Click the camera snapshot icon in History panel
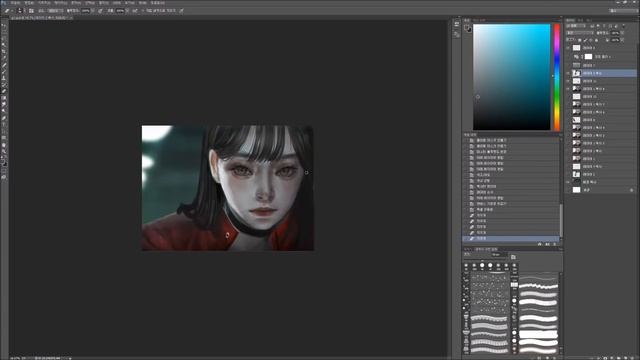The width and height of the screenshot is (640, 360). click(547, 244)
